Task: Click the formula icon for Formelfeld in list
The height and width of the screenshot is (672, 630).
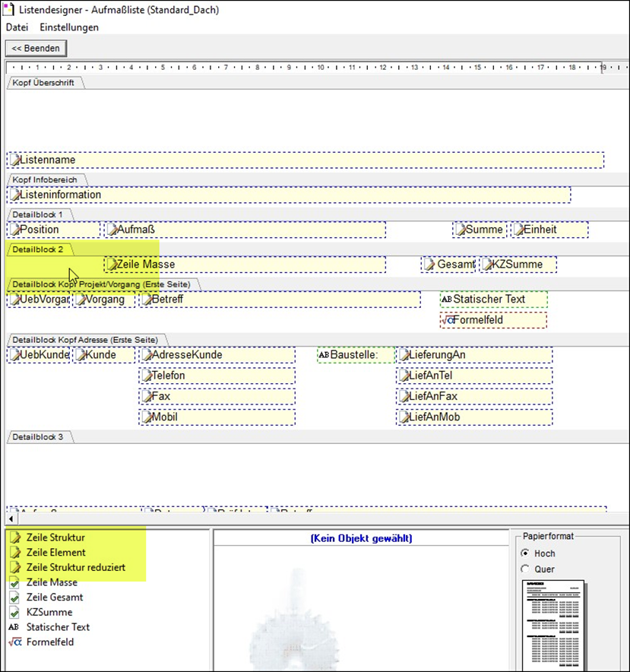Action: (14, 642)
